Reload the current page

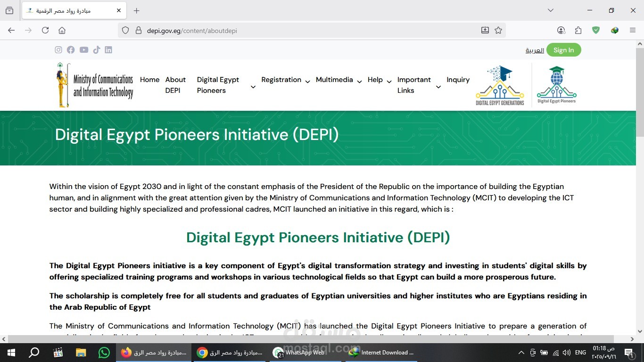(45, 30)
